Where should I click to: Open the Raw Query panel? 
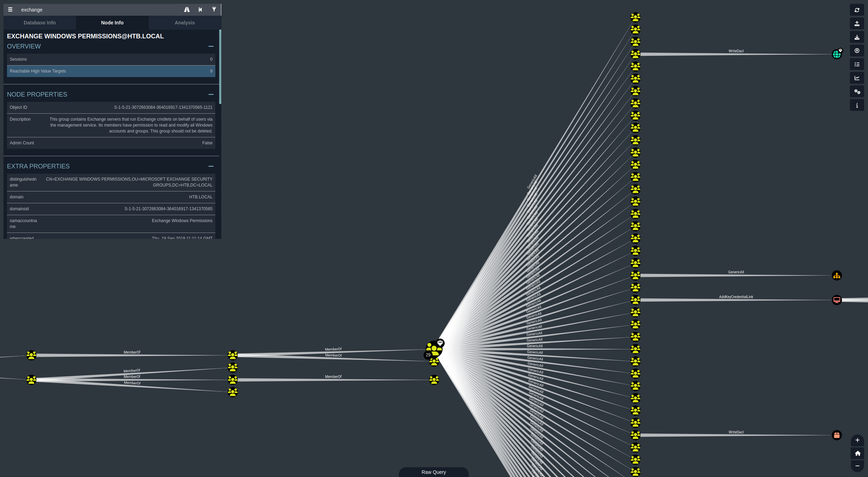pos(434,472)
